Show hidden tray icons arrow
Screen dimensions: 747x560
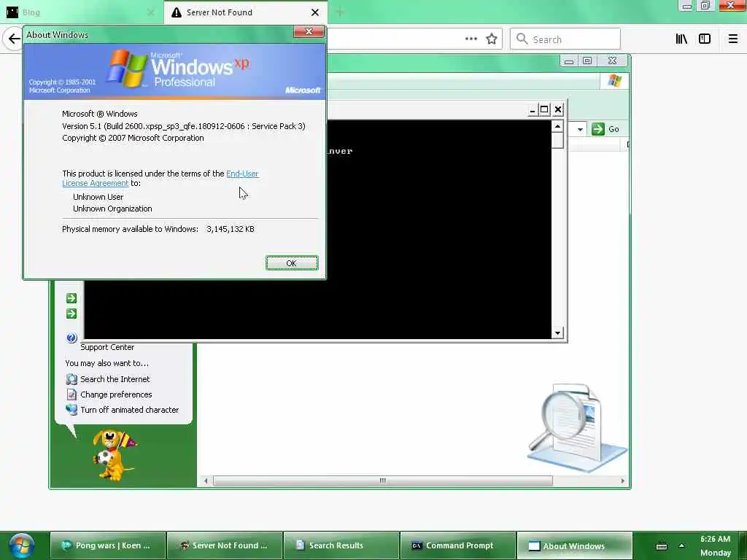(x=682, y=546)
